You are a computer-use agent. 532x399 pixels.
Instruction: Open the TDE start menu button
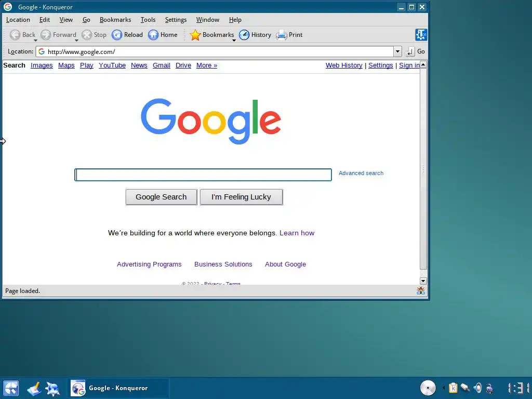(x=10, y=388)
